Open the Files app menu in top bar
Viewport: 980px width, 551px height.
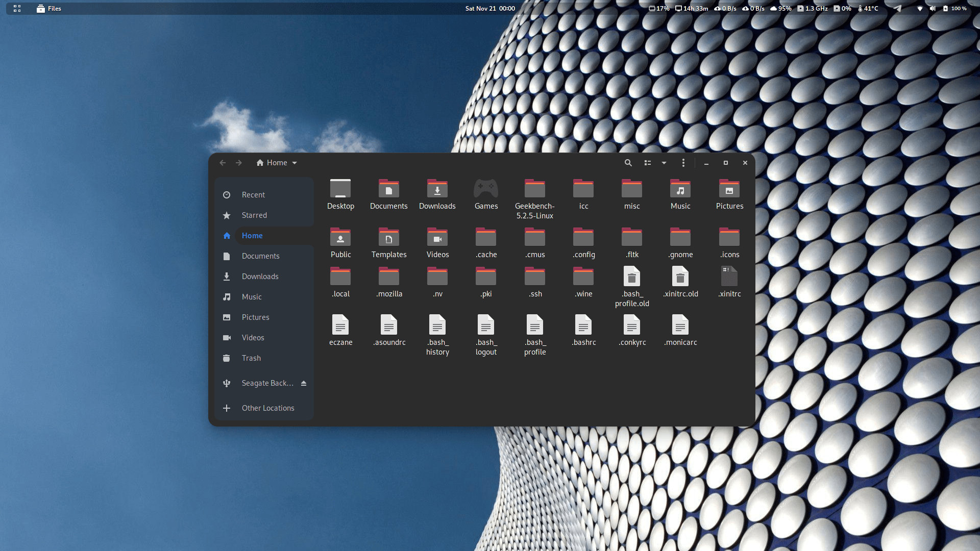pos(49,8)
